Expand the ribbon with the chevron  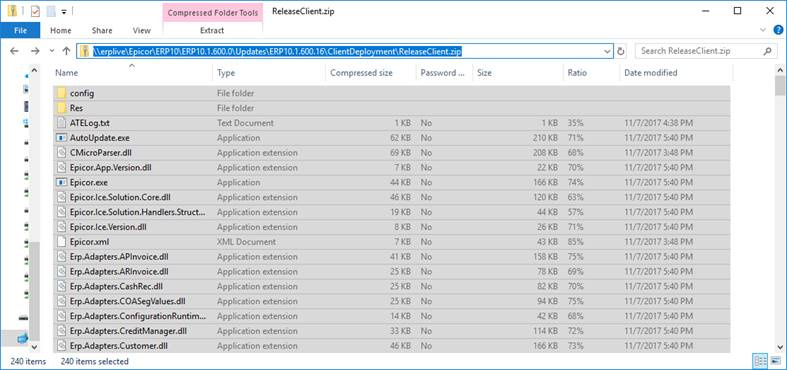[x=764, y=30]
